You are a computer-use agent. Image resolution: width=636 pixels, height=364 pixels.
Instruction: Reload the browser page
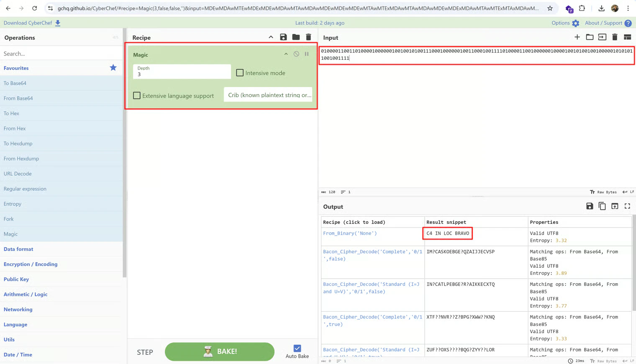point(35,8)
